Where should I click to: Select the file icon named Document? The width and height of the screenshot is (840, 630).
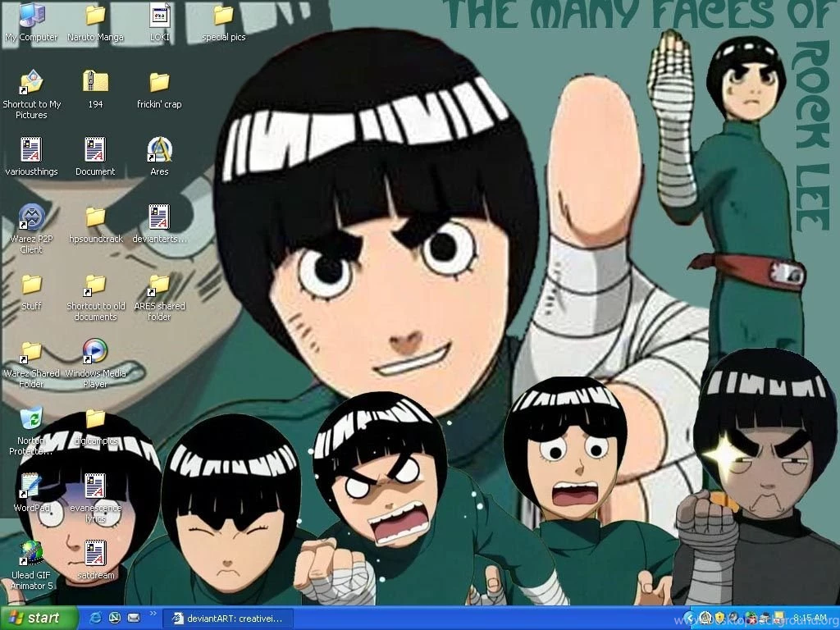click(95, 157)
